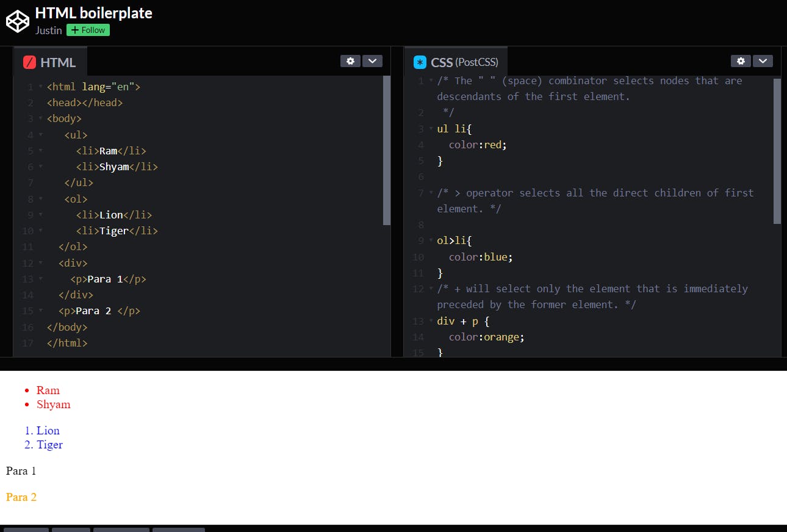Click orange 'Para 2' in the preview

pyautogui.click(x=21, y=497)
